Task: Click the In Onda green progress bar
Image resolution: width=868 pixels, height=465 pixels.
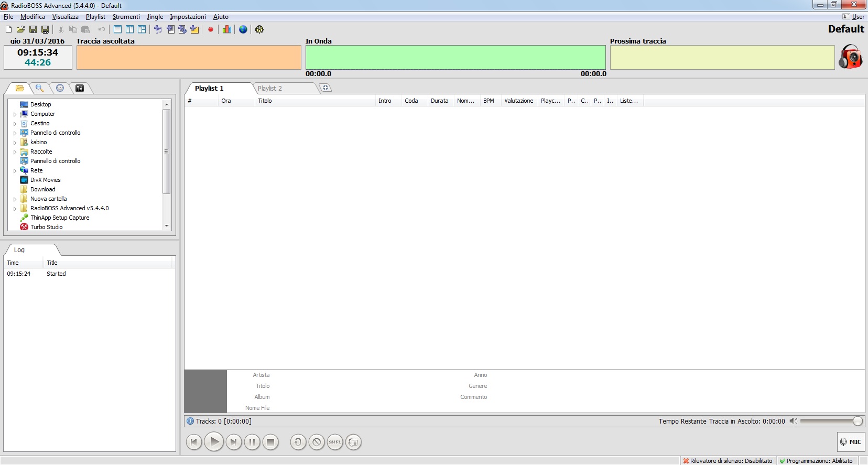Action: click(455, 57)
